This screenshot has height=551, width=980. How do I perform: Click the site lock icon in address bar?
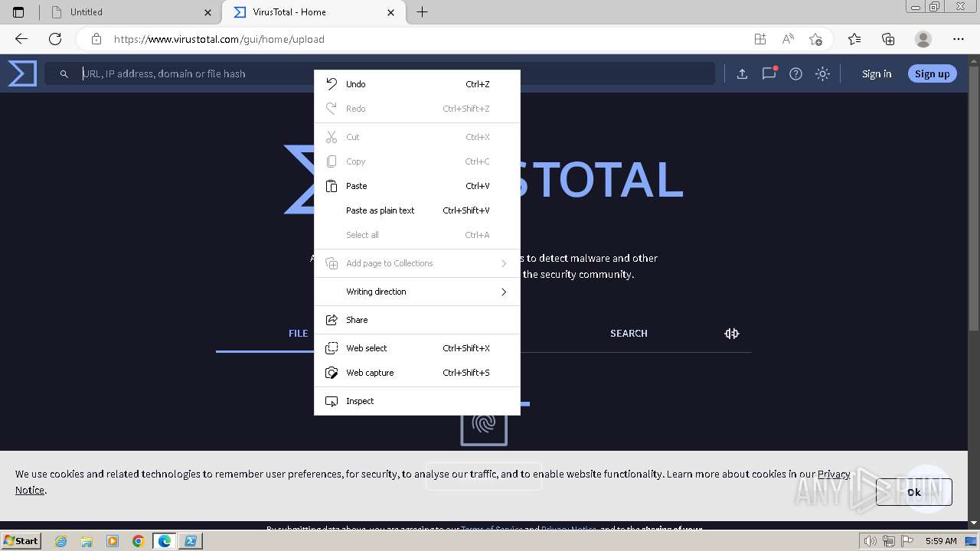tap(96, 39)
